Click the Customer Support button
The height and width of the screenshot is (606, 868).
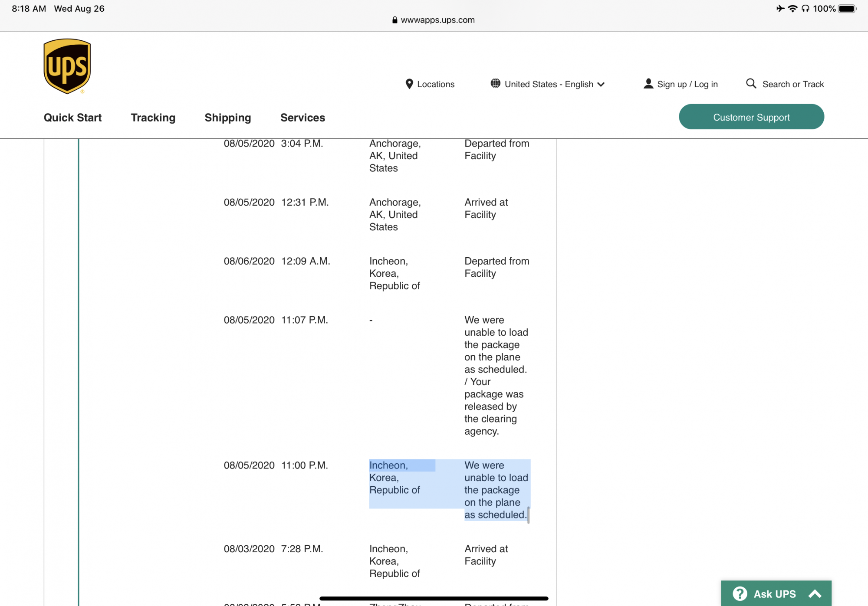[x=751, y=117]
